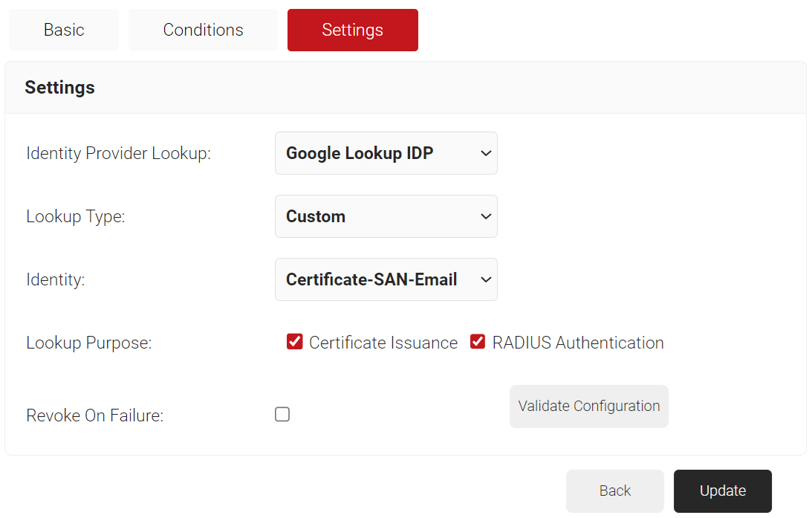
Task: Click the Settings panel heading
Action: (59, 87)
